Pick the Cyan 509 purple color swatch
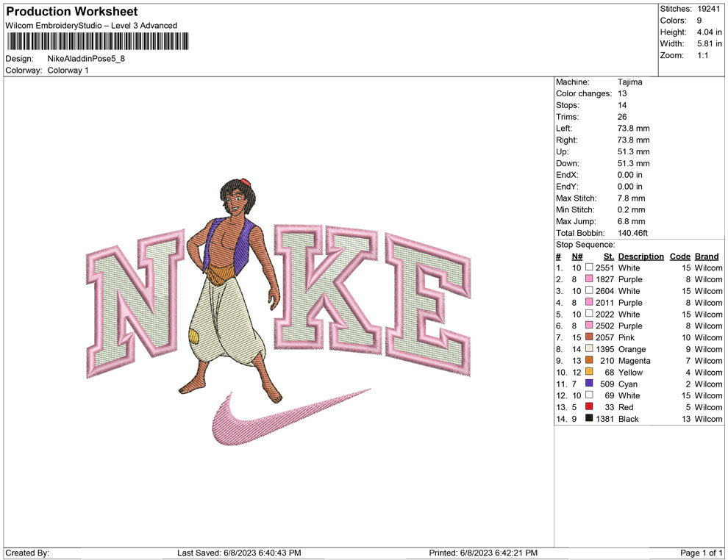Screen dimensions: 728x560 [589, 384]
